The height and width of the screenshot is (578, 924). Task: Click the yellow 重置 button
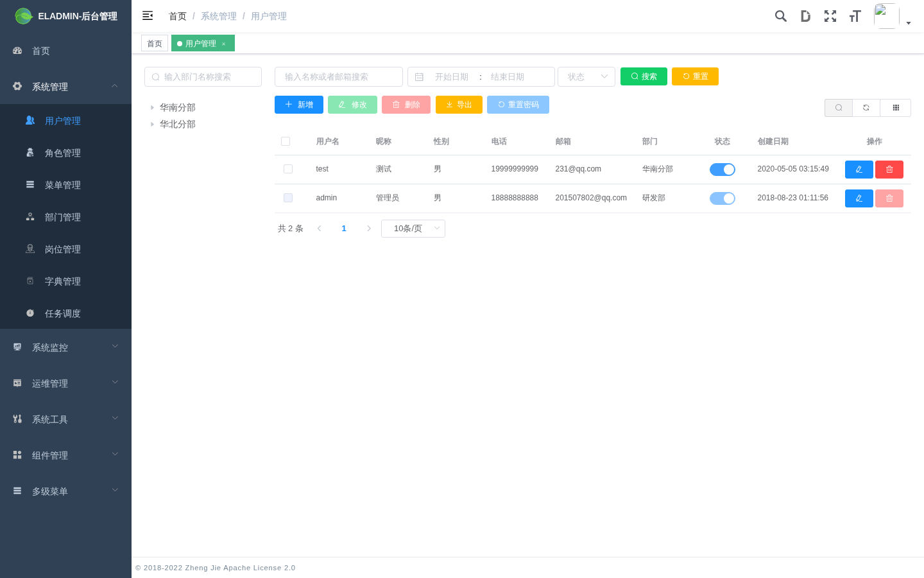pos(695,76)
